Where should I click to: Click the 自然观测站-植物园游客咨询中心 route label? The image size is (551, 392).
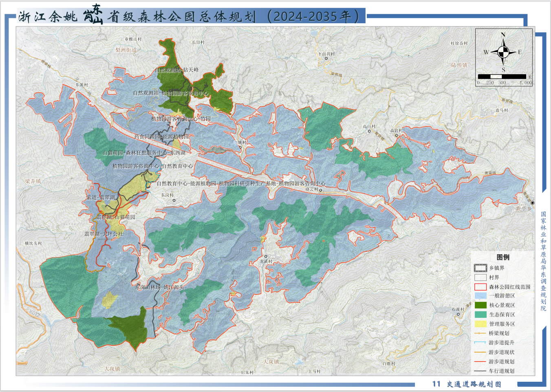[170, 93]
